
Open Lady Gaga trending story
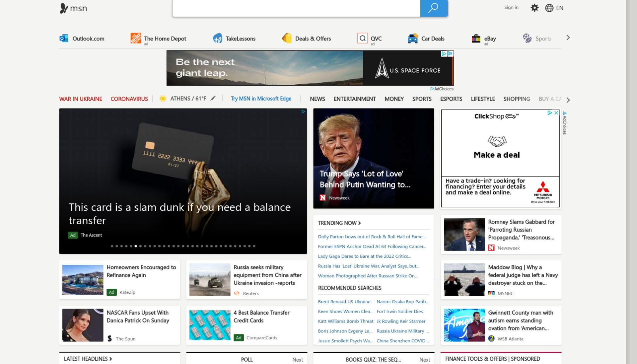point(364,256)
